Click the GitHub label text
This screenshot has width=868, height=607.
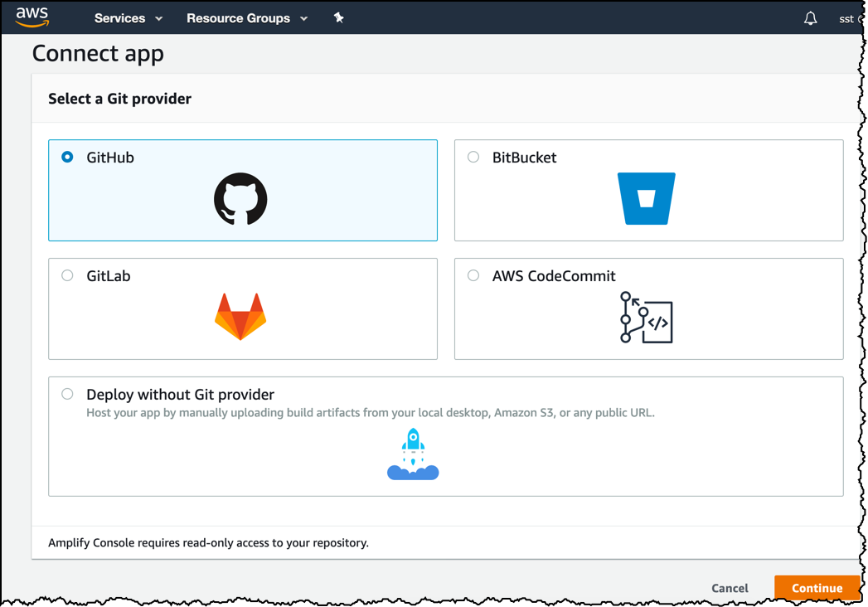[x=110, y=158]
